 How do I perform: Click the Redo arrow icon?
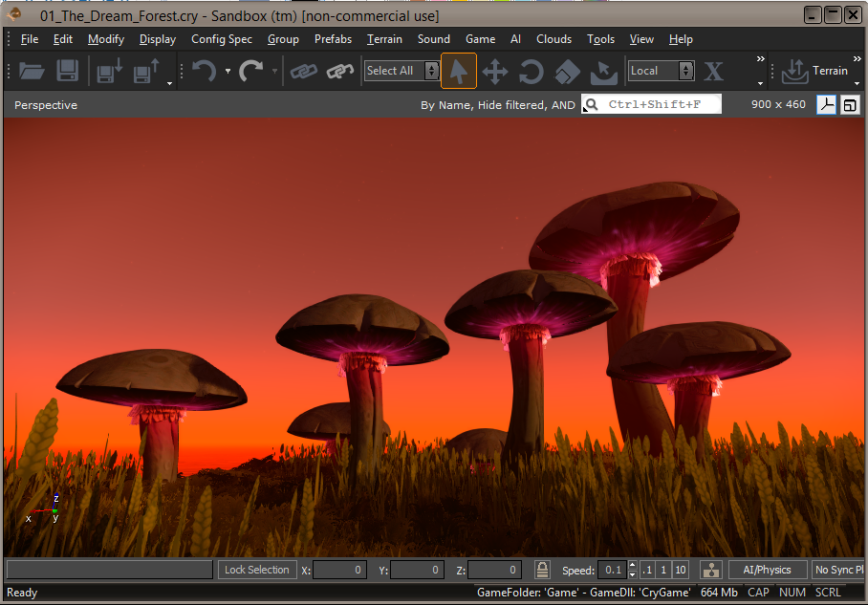(250, 71)
